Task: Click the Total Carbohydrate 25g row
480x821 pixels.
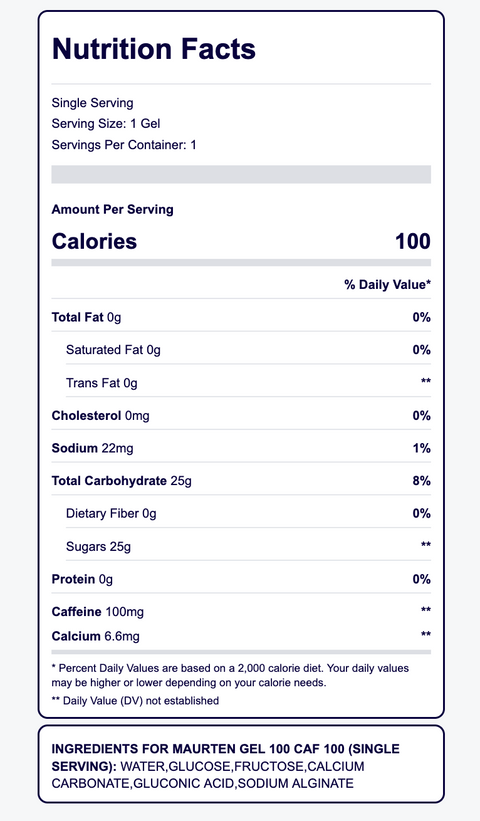Action: (241, 481)
